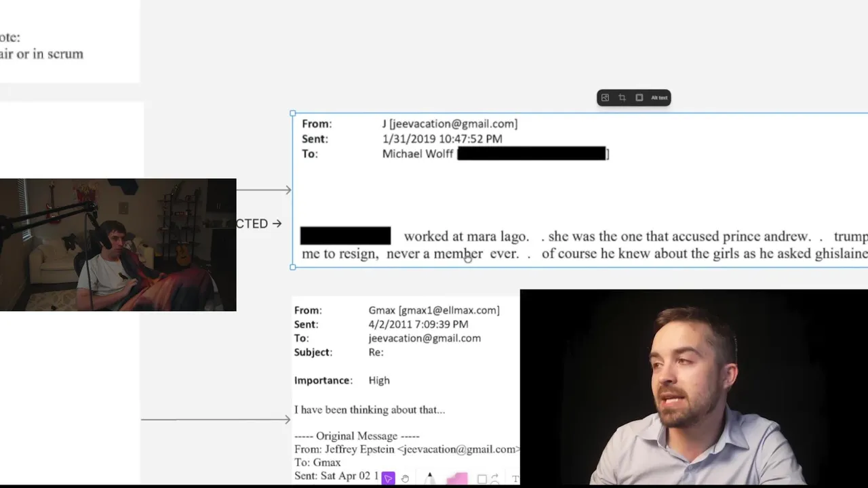Click the 'To: Gmax' line
Screen dimensions: 868x488
click(x=317, y=462)
